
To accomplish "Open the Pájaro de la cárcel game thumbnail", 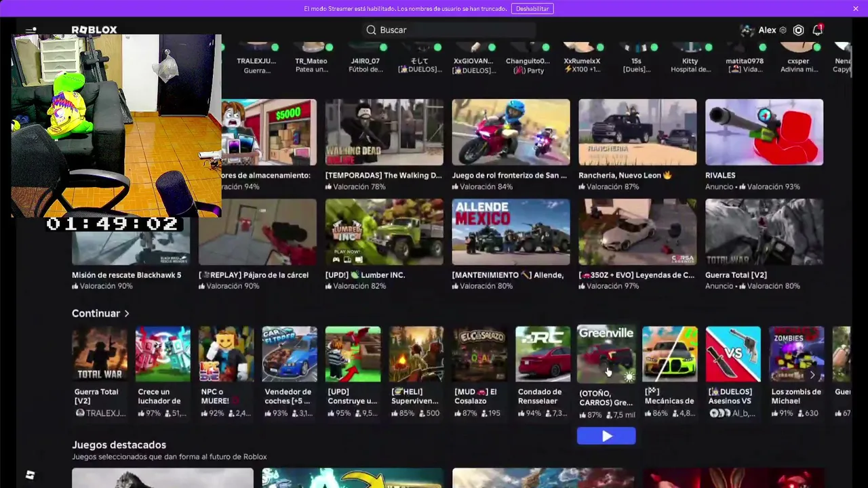I will click(x=258, y=232).
